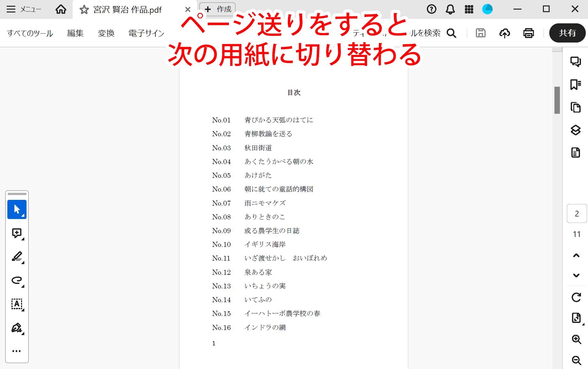Open the apps grid icon

coord(469,9)
